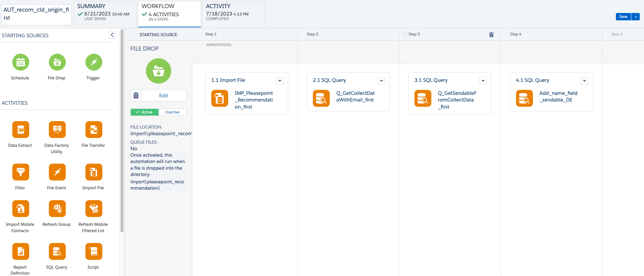
Task: Switch the automation to Inactive
Action: pos(172,112)
